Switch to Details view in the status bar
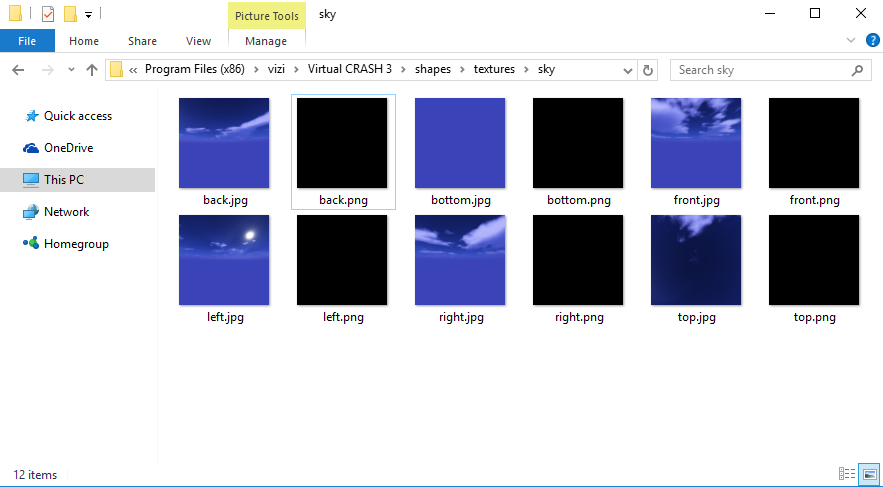This screenshot has height=487, width=883. pos(847,475)
